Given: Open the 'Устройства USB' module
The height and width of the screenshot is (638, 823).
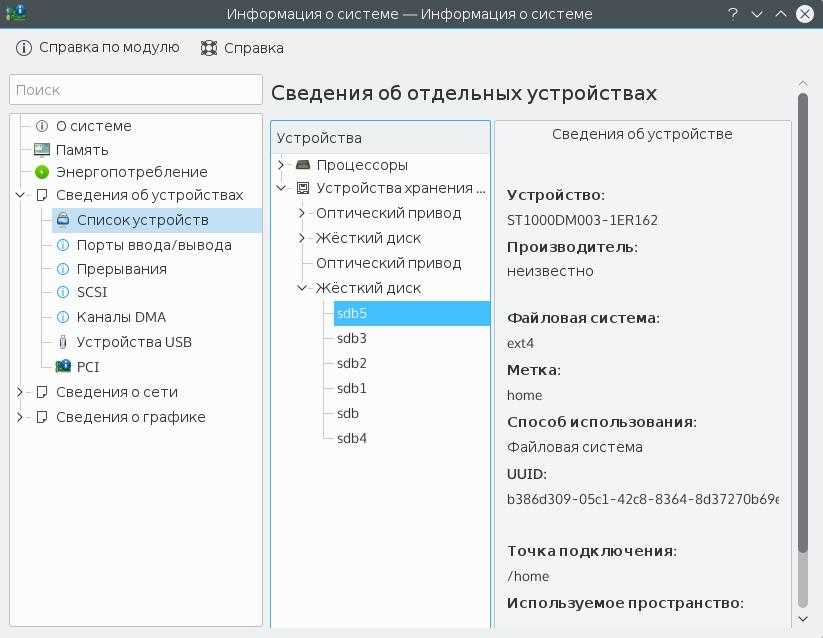Looking at the screenshot, I should [134, 342].
